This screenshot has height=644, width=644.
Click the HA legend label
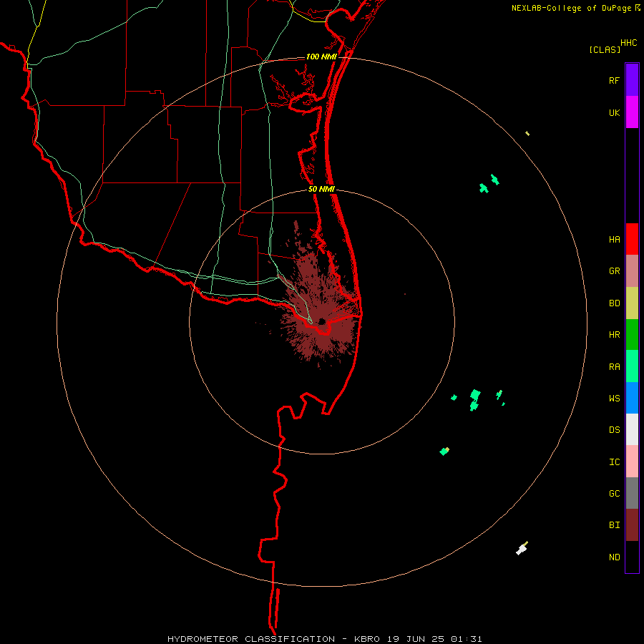click(x=614, y=240)
